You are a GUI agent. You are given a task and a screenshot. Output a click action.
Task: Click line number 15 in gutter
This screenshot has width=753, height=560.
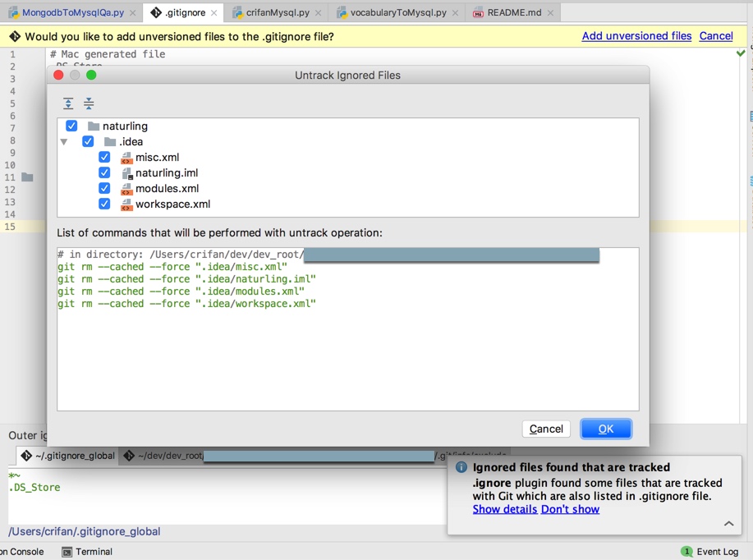click(x=10, y=227)
